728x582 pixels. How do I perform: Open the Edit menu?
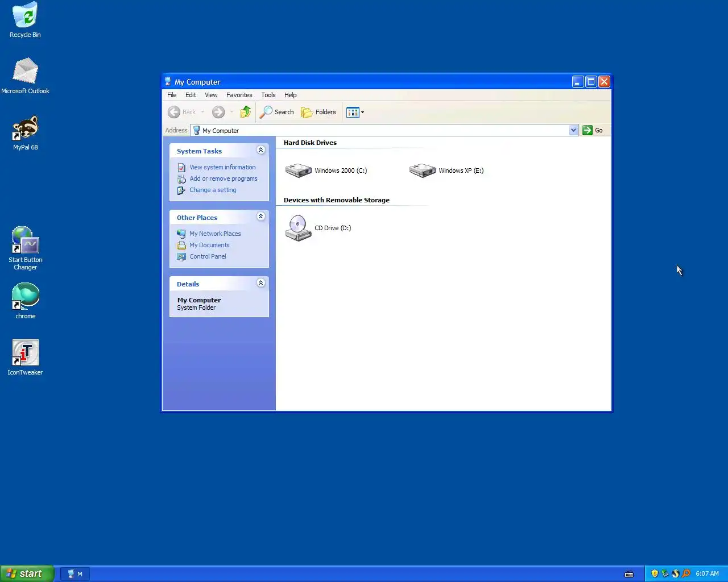[x=191, y=95]
